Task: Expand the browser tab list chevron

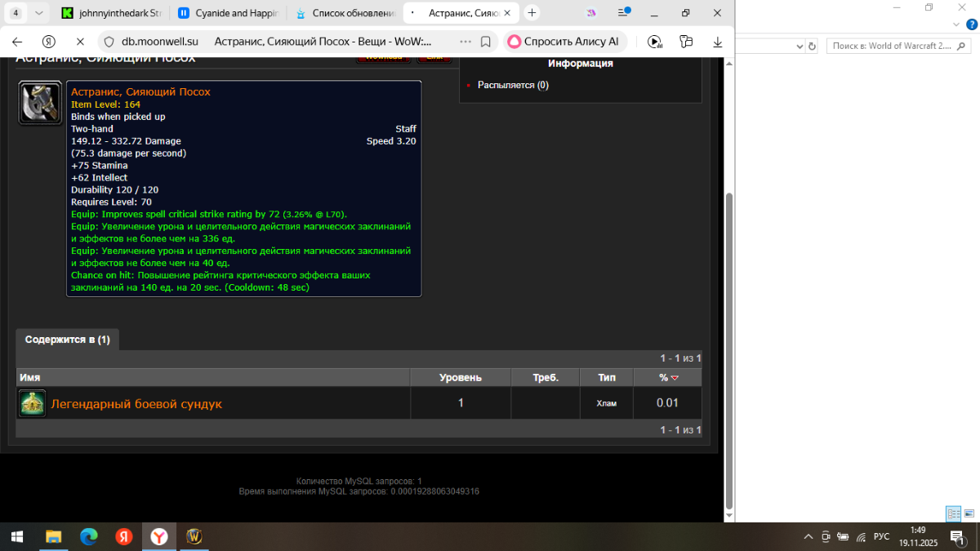Action: (38, 13)
